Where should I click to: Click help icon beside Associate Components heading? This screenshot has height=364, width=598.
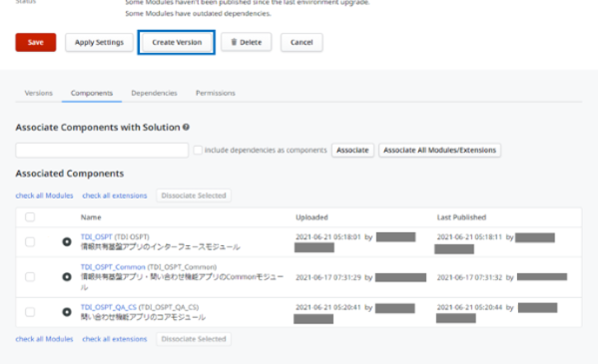click(186, 127)
